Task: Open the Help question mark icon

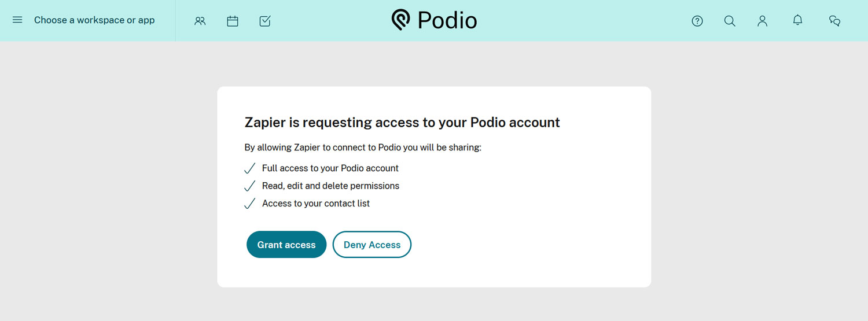Action: [x=697, y=21]
